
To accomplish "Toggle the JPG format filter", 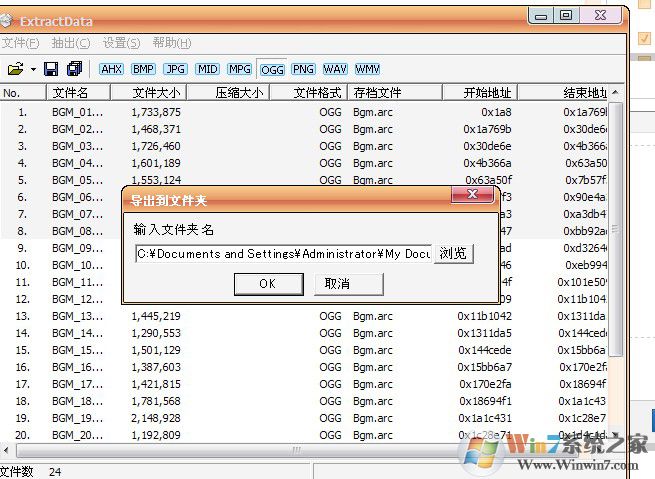I will pos(175,69).
